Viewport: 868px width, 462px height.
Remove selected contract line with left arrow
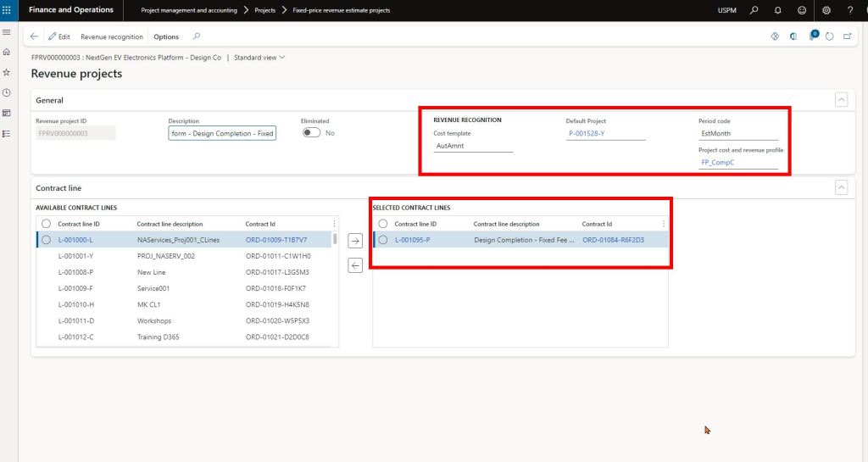tap(355, 265)
